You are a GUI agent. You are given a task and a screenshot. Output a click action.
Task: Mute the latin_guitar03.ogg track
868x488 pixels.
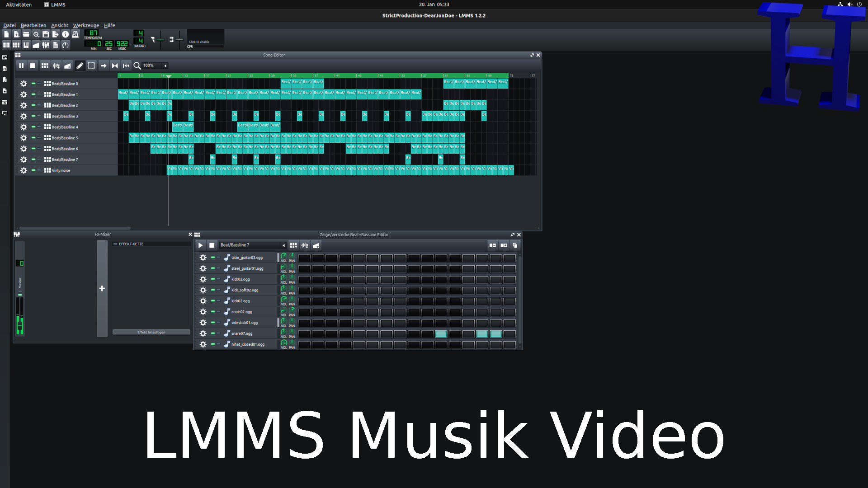(213, 257)
